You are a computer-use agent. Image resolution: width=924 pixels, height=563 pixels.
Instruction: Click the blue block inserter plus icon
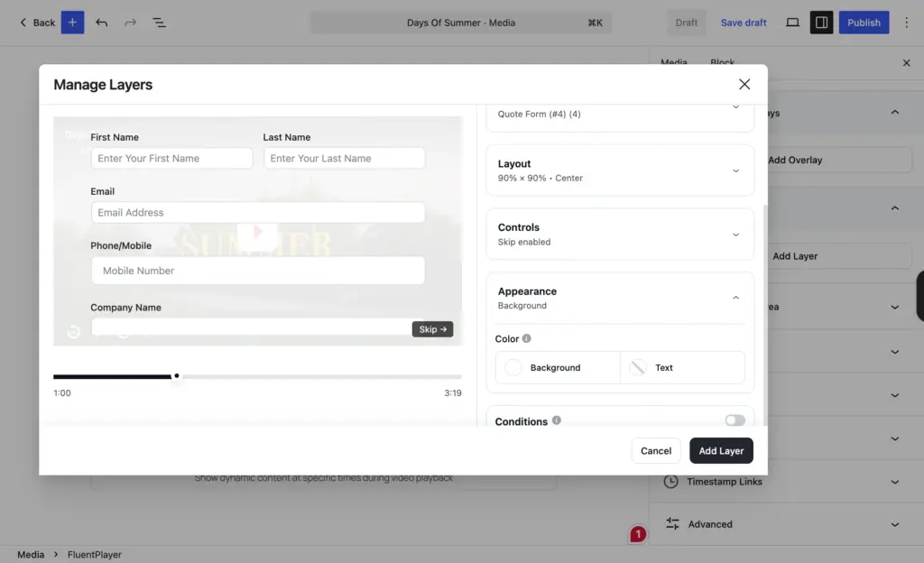tap(72, 23)
